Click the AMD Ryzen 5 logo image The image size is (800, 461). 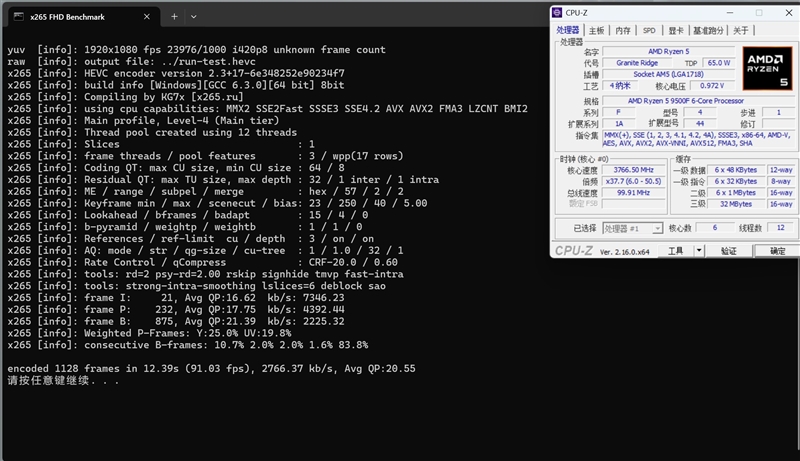[766, 67]
